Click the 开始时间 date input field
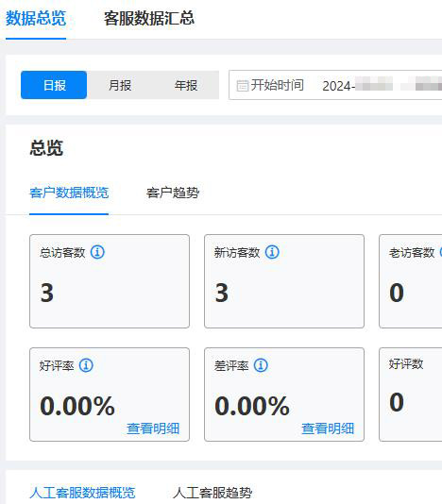442x504 pixels. (x=335, y=85)
